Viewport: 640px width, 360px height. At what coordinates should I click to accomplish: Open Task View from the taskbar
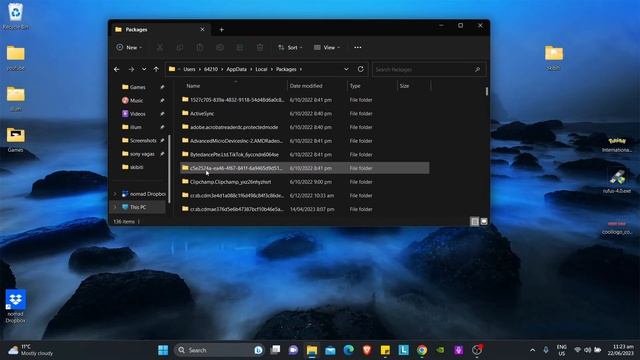(x=276, y=350)
